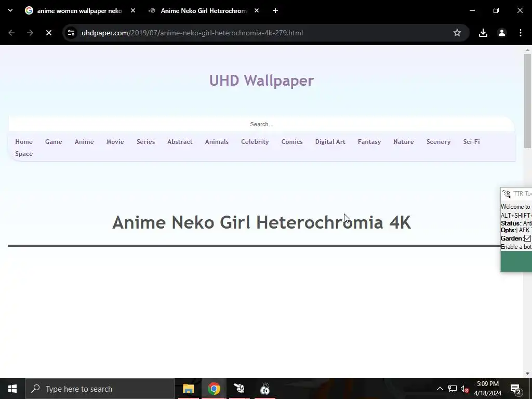The width and height of the screenshot is (532, 399).
Task: Open the Home menu item
Action: point(24,142)
